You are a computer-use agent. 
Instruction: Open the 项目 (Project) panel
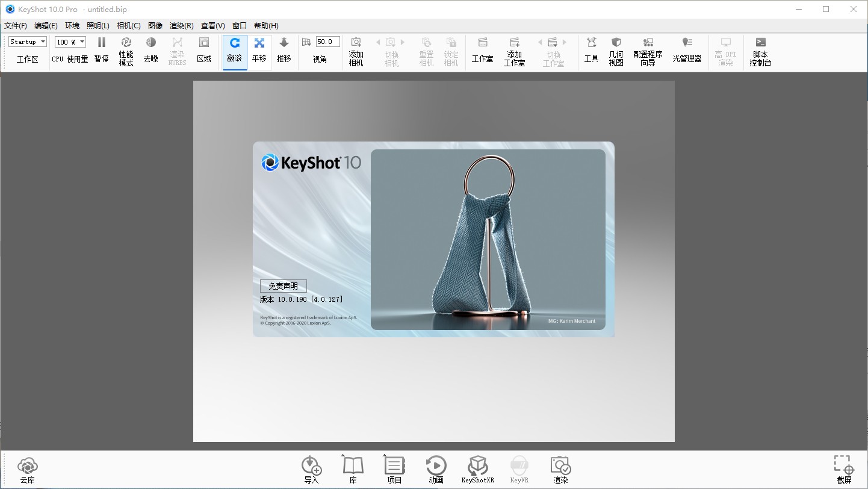point(394,469)
